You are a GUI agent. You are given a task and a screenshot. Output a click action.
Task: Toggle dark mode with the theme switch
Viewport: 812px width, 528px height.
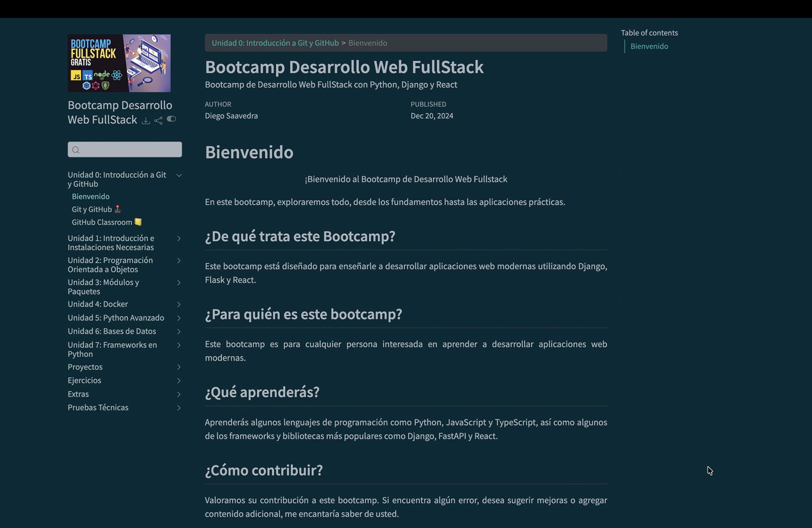(171, 119)
